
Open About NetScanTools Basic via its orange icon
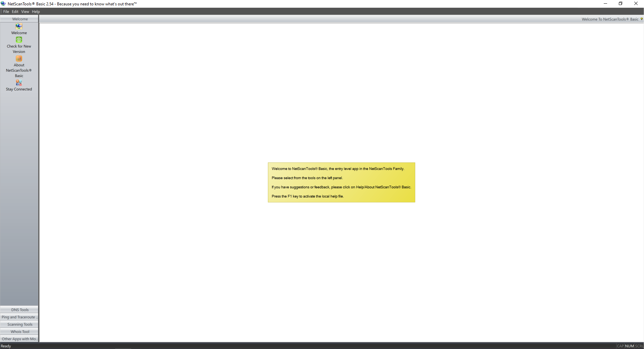tap(19, 59)
